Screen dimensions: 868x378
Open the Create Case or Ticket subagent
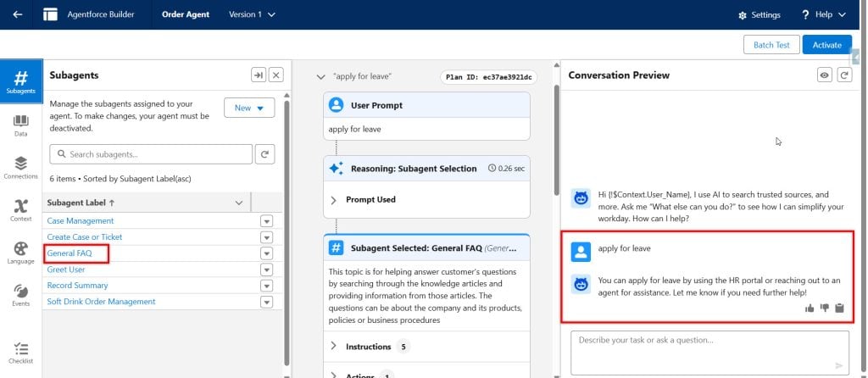coord(85,236)
